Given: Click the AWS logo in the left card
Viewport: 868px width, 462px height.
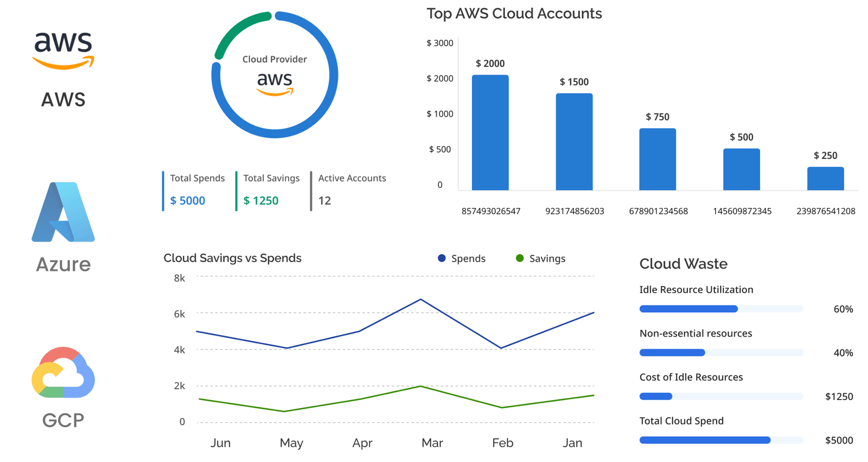Looking at the screenshot, I should coord(63,50).
